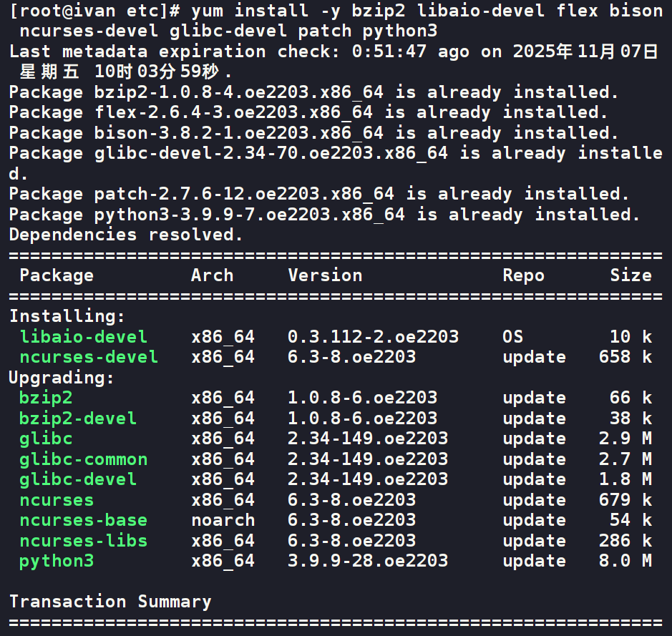The width and height of the screenshot is (672, 636).
Task: Select the green bzip2-devel package name
Action: [78, 419]
